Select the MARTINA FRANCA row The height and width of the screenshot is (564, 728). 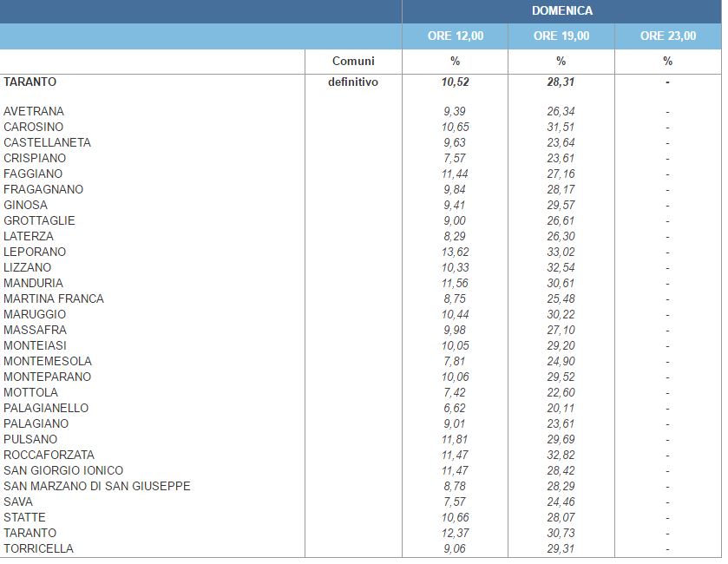coord(54,299)
